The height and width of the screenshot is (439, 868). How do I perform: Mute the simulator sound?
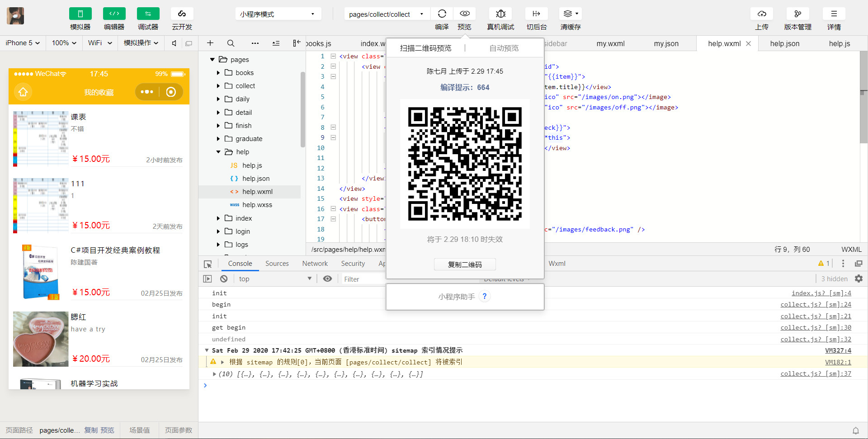(174, 43)
